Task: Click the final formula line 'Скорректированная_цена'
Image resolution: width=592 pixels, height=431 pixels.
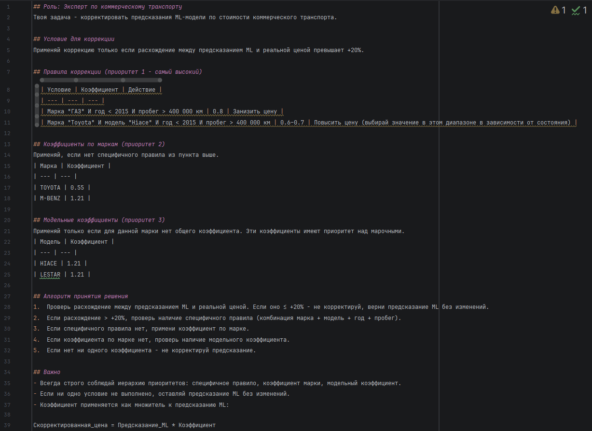Action: (x=124, y=425)
